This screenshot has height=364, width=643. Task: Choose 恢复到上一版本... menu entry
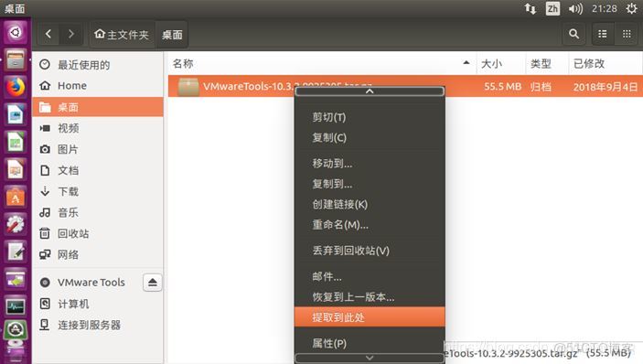click(370, 296)
